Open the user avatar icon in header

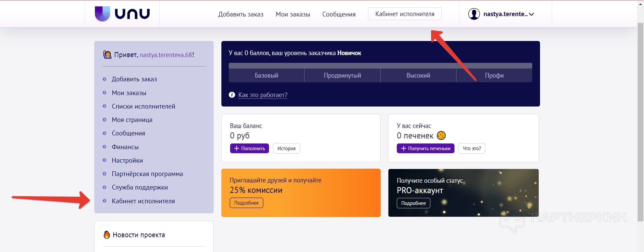click(474, 14)
